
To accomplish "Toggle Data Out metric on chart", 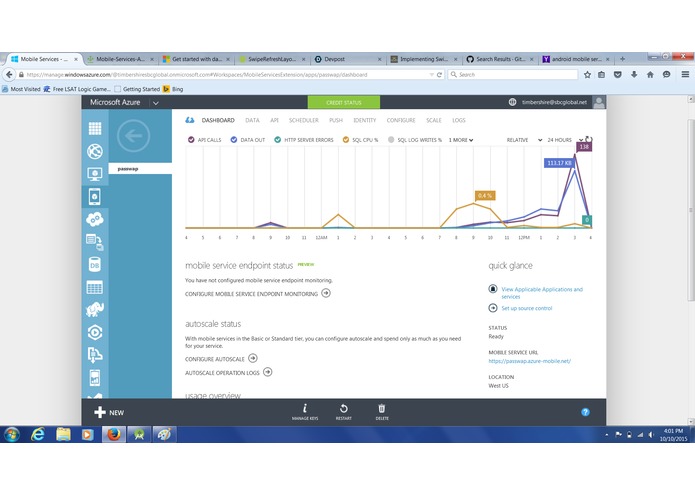I will [247, 140].
